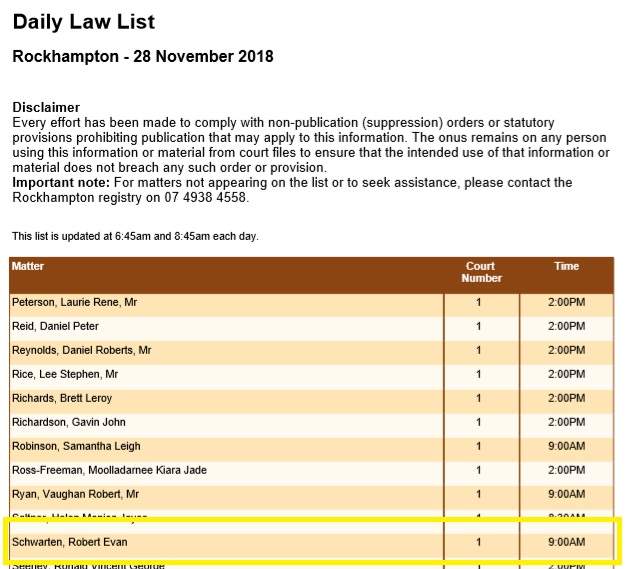Select the Schwarten, Robert Evan row

[311, 545]
